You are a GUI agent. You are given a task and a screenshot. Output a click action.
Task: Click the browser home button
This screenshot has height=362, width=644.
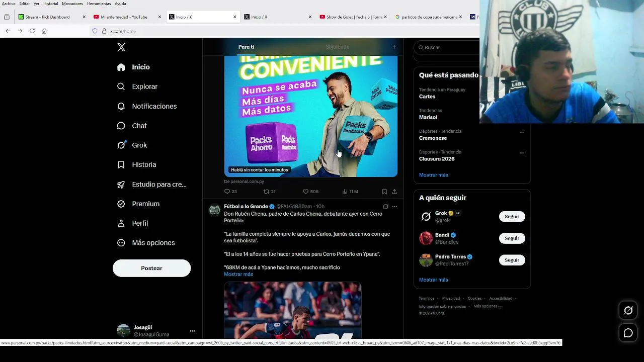point(44,31)
